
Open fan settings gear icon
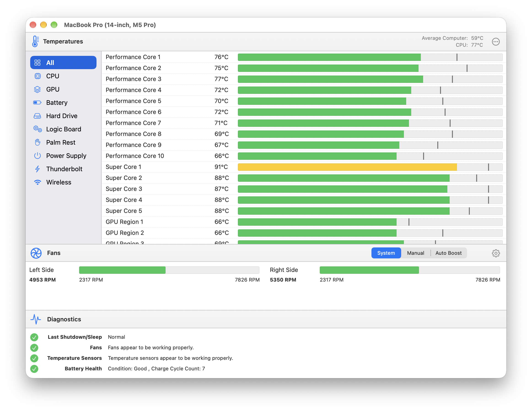(496, 253)
